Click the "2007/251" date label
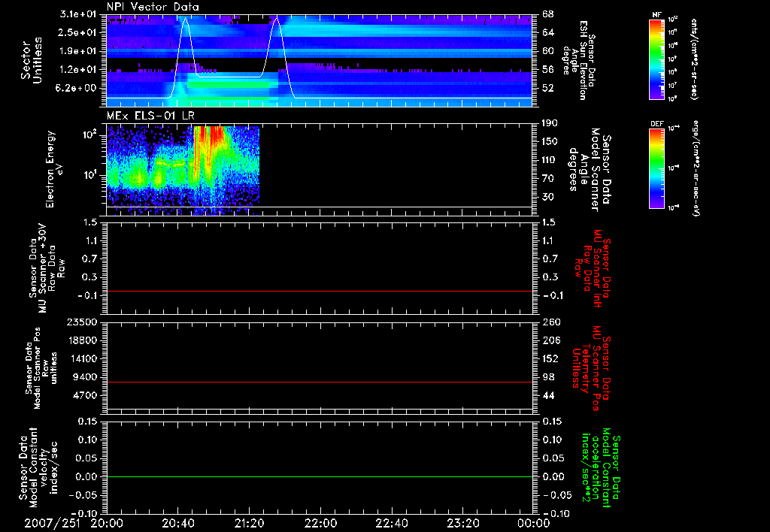 (x=53, y=523)
